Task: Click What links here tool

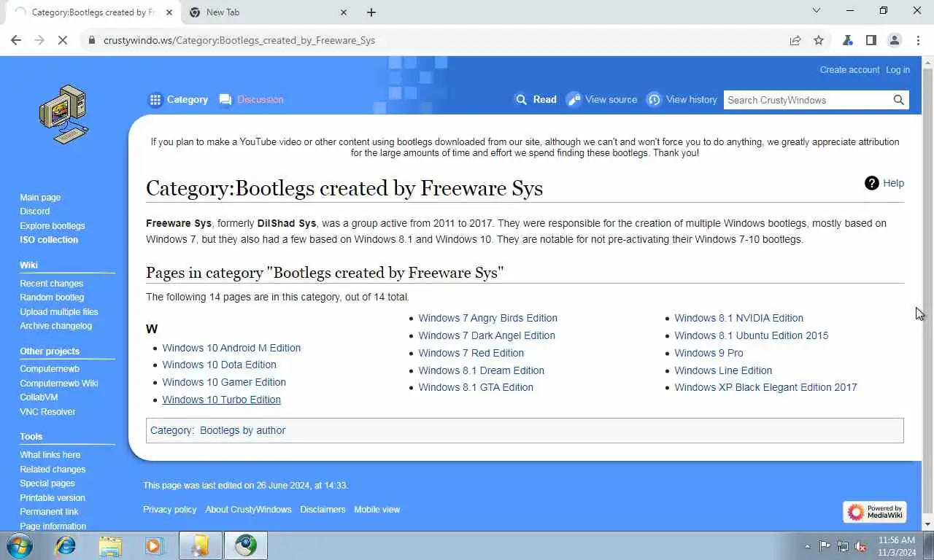Action: coord(50,455)
